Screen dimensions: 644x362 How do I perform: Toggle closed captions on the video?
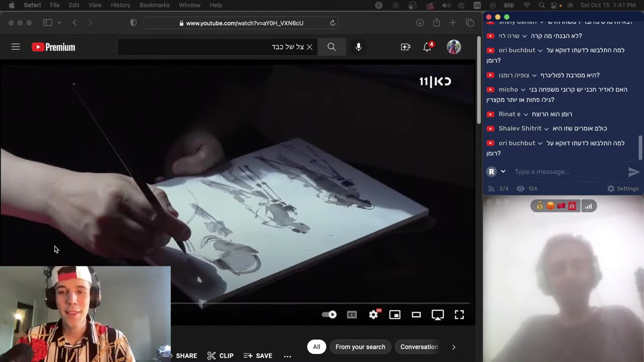[352, 315]
